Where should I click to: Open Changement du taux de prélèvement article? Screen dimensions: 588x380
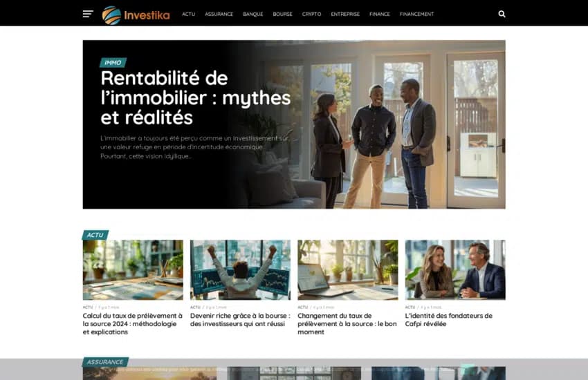[x=347, y=324]
